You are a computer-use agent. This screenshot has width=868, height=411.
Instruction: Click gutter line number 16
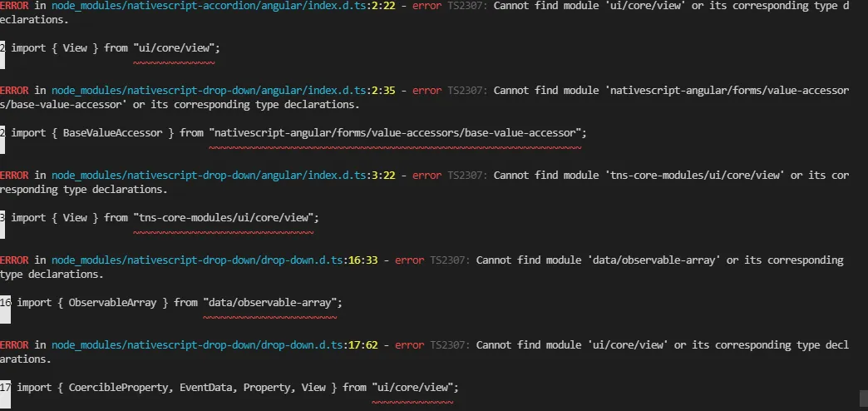click(5, 303)
